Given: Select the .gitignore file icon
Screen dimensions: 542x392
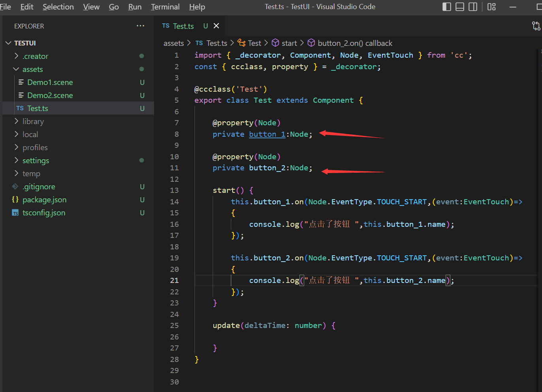Looking at the screenshot, I should pos(15,187).
